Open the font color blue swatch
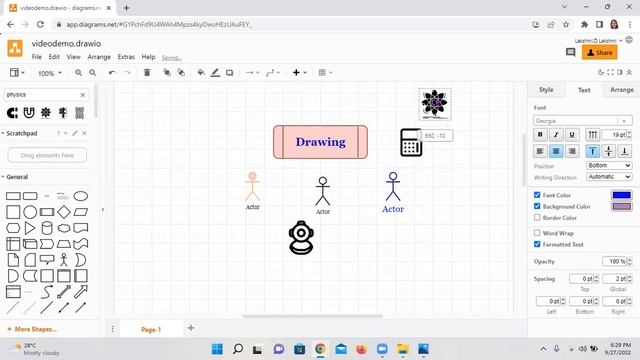Image resolution: width=640 pixels, height=360 pixels. [x=622, y=195]
